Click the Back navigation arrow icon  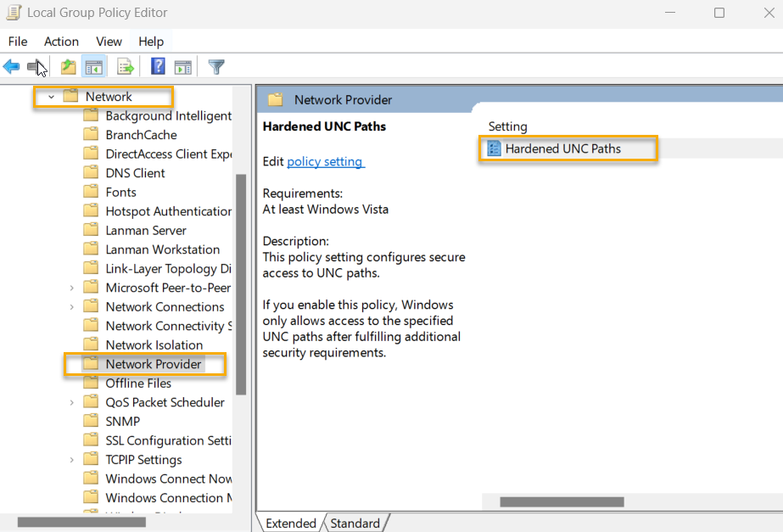pos(11,66)
